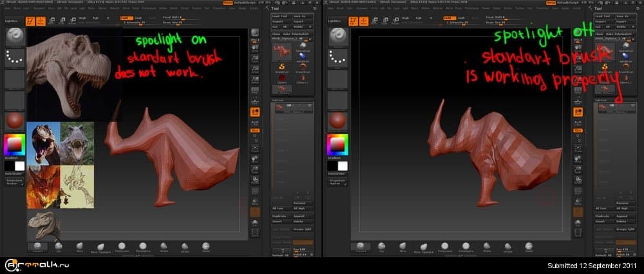
Task: Click Projection Master in the left window
Action: point(14,182)
